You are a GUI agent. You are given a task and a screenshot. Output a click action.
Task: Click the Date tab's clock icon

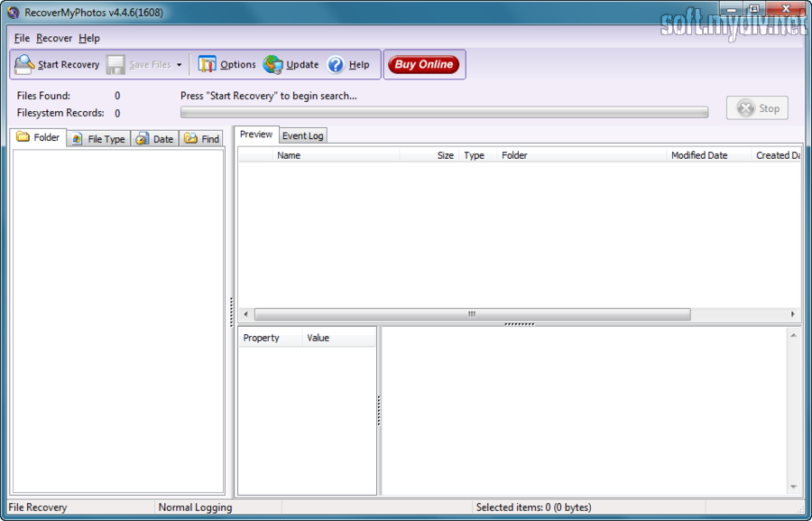(142, 139)
